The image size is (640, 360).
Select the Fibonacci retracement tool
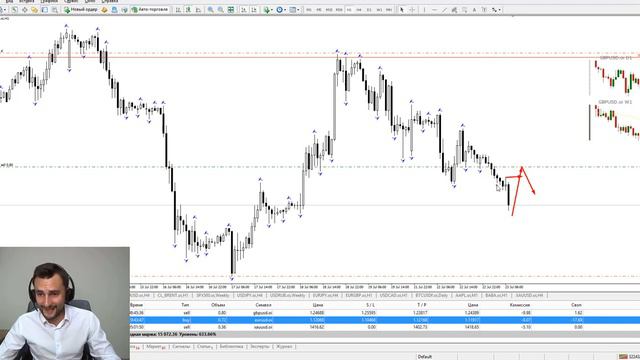pyautogui.click(x=464, y=10)
